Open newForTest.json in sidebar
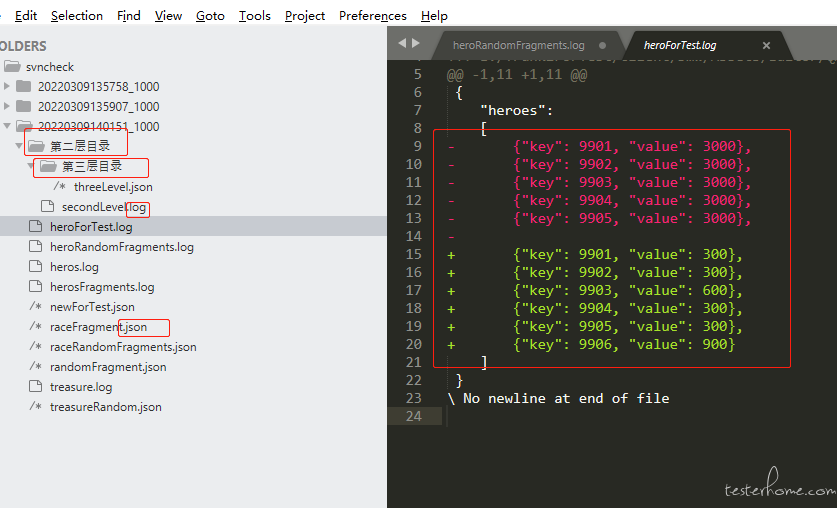 coord(92,307)
